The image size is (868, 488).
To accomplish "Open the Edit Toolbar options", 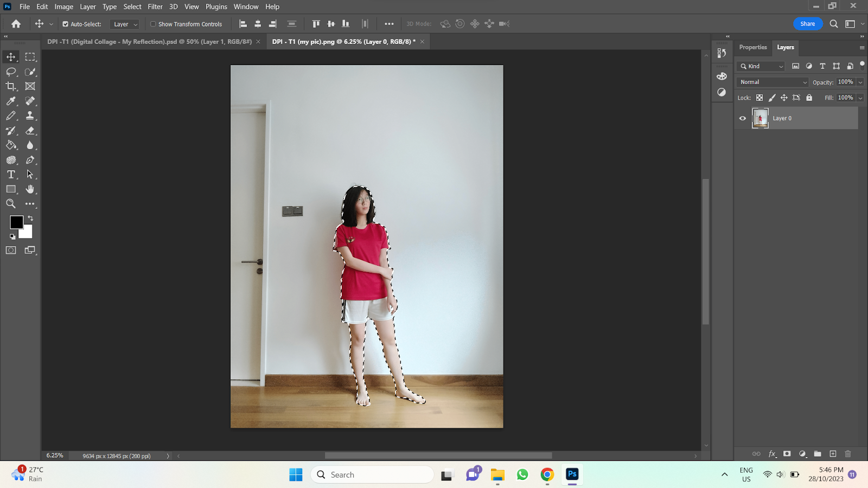I will (30, 204).
